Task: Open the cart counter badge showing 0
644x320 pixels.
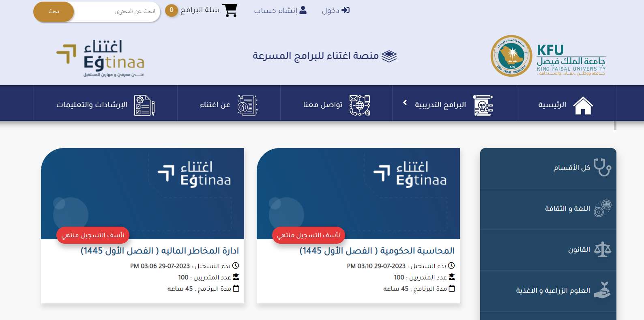Action: [172, 10]
